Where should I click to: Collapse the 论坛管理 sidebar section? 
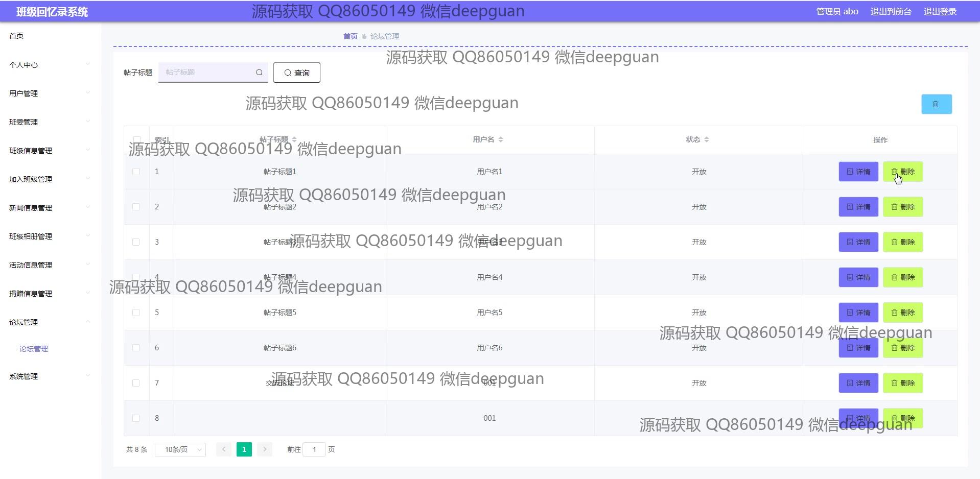(49, 322)
